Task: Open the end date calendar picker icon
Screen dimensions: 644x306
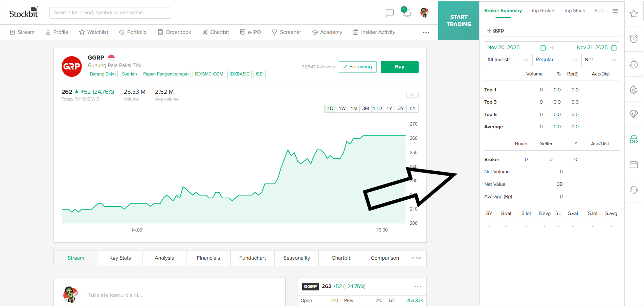Action: tap(614, 48)
